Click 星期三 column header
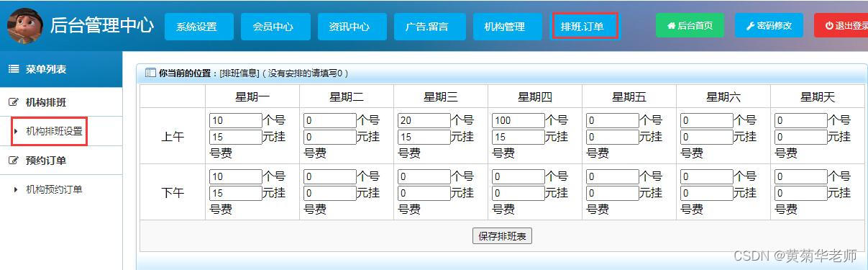 (x=441, y=96)
